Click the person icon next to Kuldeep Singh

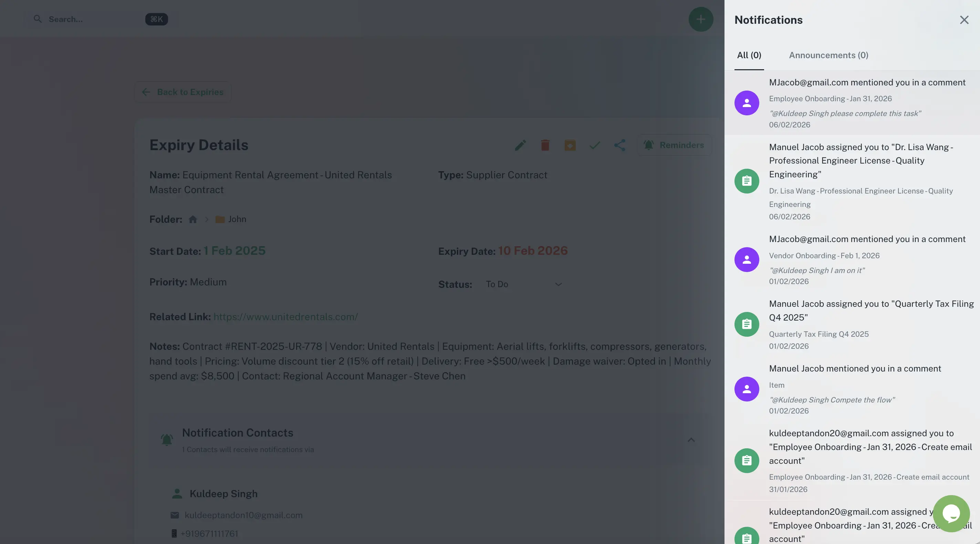click(177, 494)
